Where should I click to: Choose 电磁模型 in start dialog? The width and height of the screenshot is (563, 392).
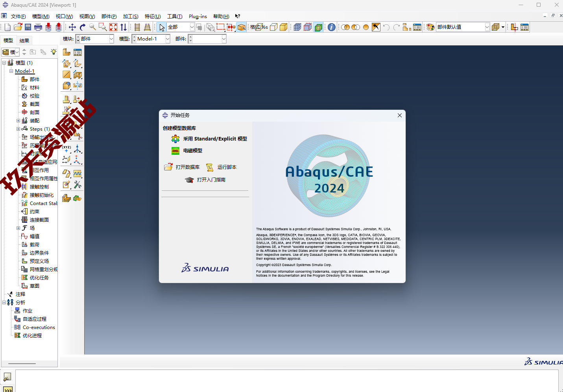point(187,151)
